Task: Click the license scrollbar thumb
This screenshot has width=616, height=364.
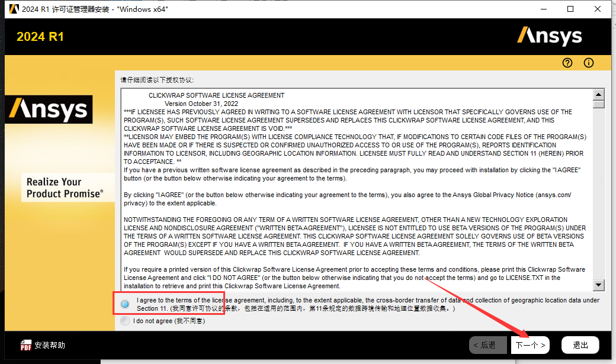Action: tap(598, 104)
